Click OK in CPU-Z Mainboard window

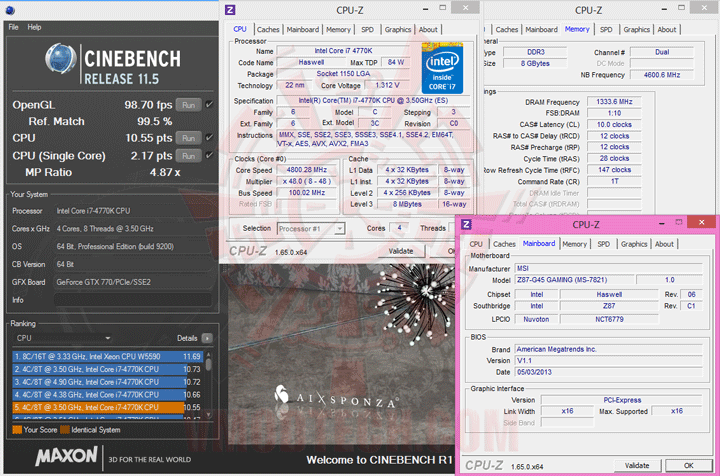click(688, 465)
